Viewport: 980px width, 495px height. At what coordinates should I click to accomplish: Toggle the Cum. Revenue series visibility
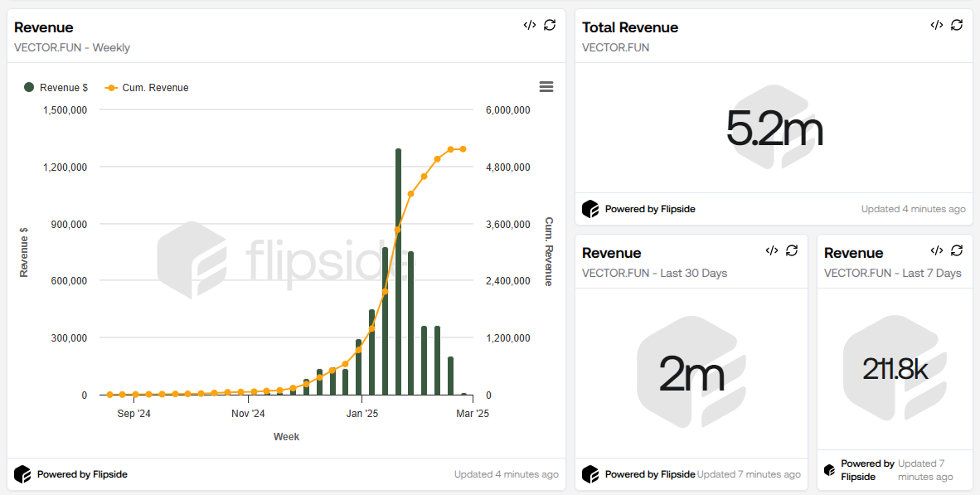pos(147,86)
